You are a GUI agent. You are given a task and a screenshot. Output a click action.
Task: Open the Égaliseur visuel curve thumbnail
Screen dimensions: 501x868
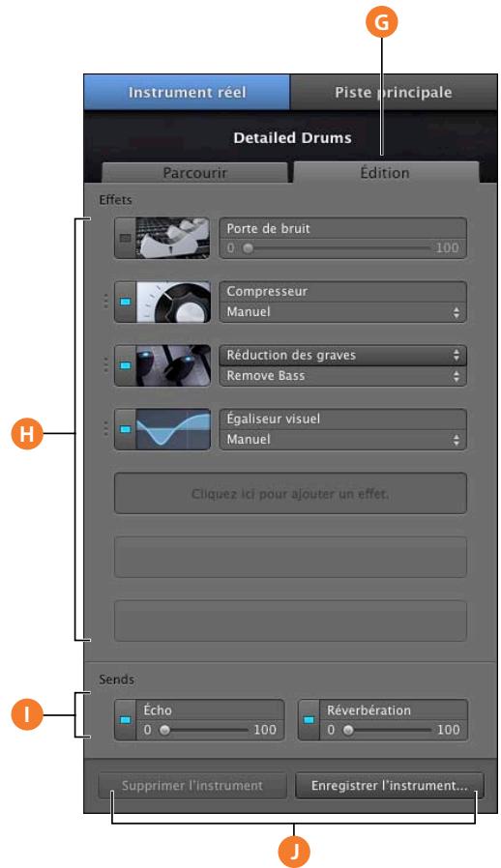click(173, 429)
